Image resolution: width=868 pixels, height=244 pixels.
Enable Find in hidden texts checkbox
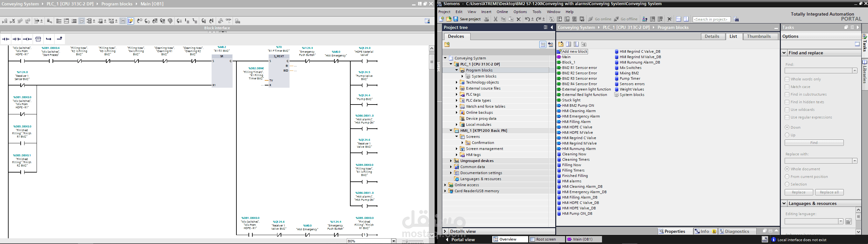(787, 102)
